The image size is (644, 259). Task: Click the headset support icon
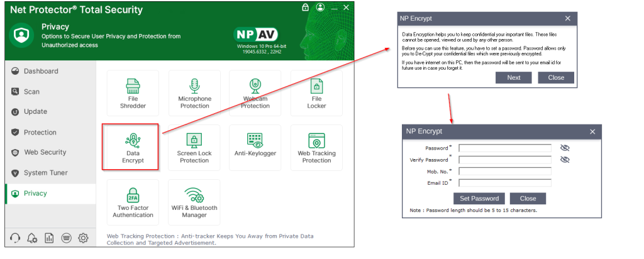(16, 238)
